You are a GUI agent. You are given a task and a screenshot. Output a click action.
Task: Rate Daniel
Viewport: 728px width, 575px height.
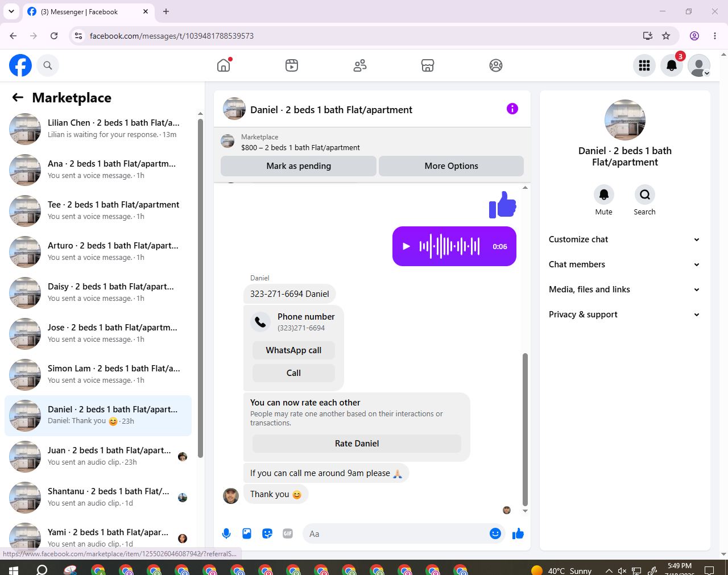(357, 444)
